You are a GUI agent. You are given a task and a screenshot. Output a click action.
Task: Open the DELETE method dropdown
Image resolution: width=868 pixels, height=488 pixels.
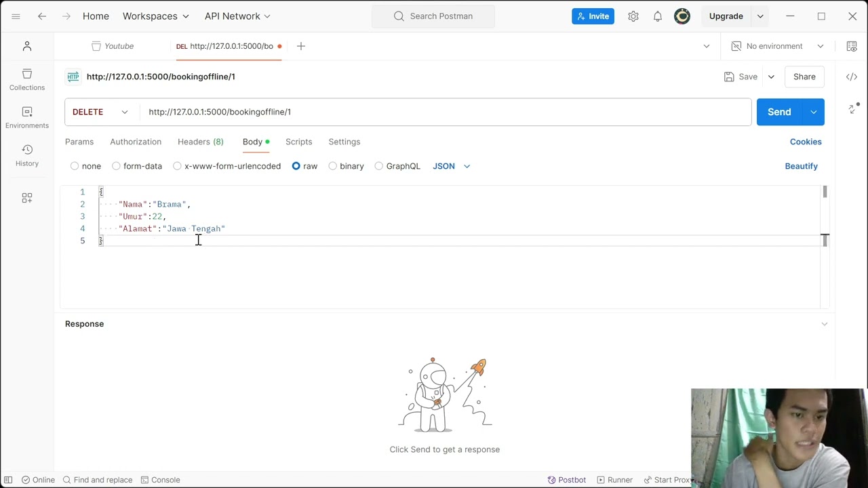pos(100,112)
